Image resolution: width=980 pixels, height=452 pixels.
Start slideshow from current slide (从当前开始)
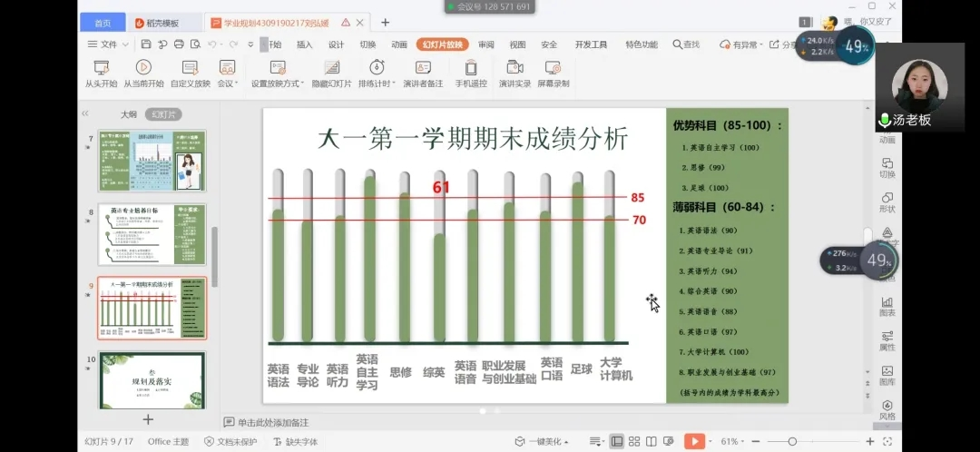[143, 68]
